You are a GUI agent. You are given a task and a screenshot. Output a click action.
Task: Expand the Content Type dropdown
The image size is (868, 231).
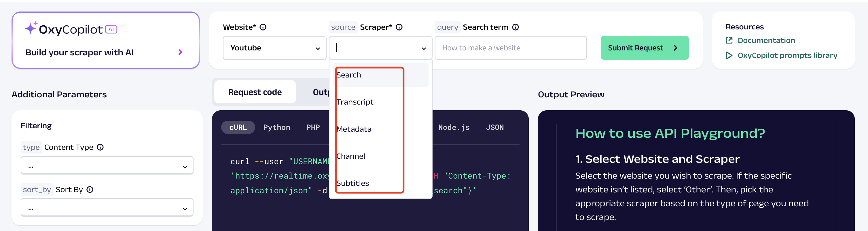[107, 166]
